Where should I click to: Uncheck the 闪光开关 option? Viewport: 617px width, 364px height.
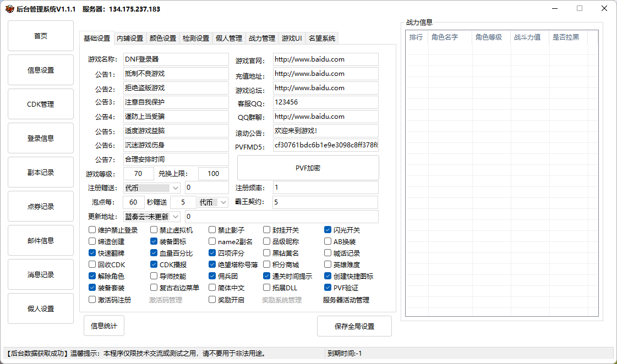point(328,230)
